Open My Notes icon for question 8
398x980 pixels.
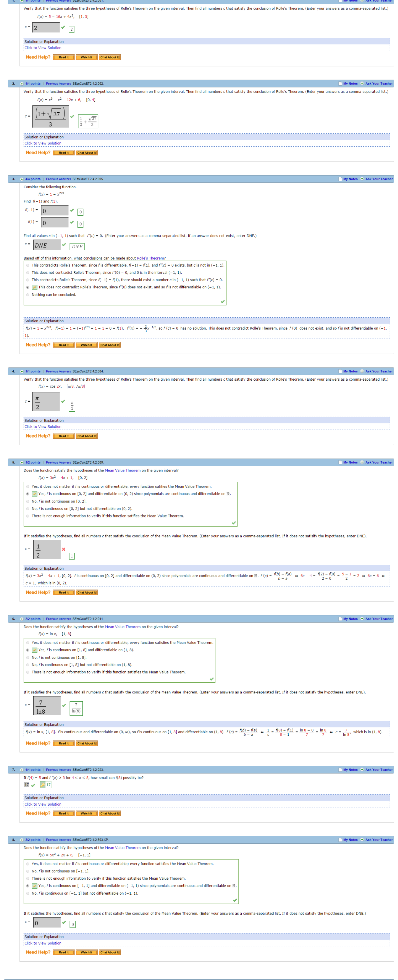coord(340,840)
